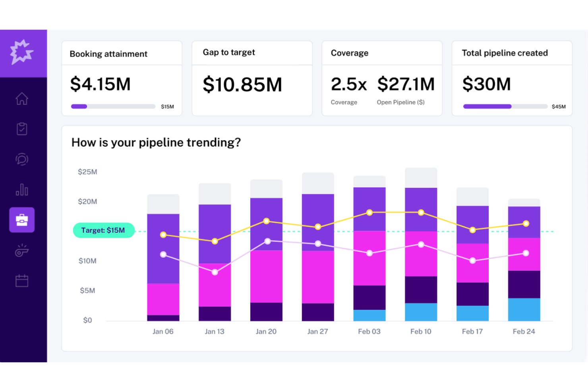
Task: Click the $0 y-axis label
Action: pos(87,321)
